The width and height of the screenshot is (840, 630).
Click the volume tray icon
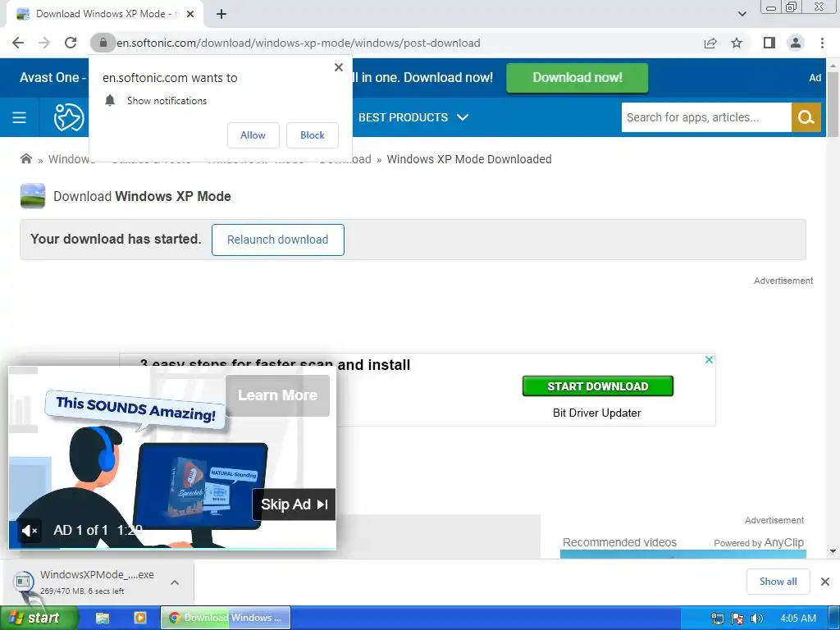(x=756, y=619)
